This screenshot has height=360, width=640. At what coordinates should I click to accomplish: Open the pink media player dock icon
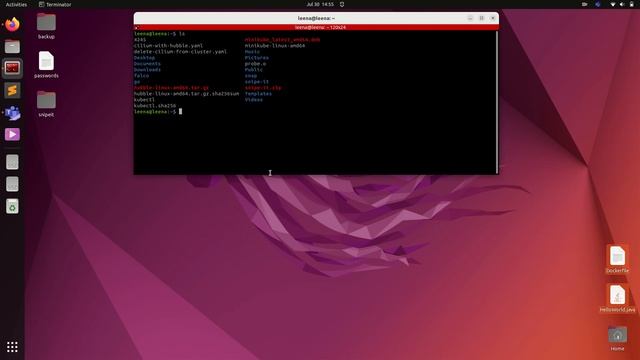pyautogui.click(x=12, y=134)
